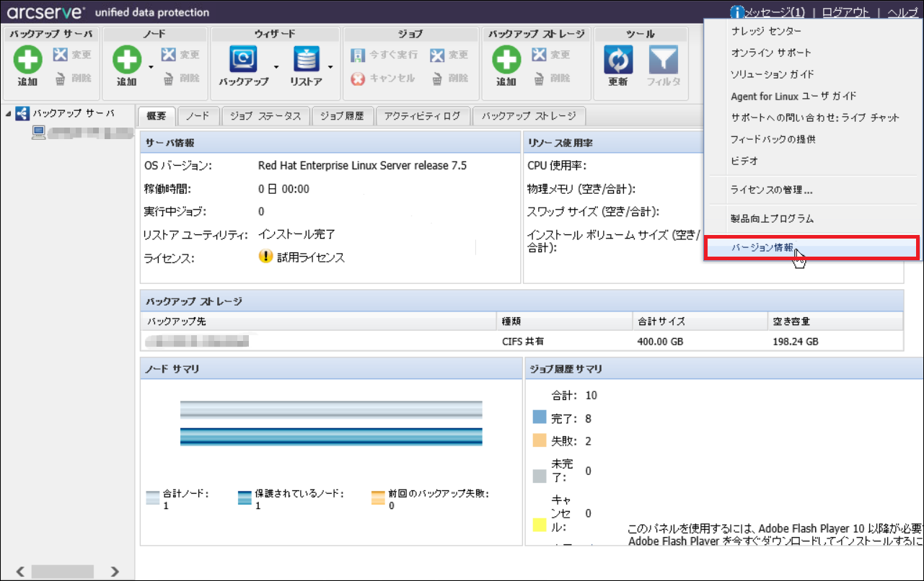The height and width of the screenshot is (581, 924).
Task: Switch to the ジョブ ステータス tab
Action: pos(265,116)
